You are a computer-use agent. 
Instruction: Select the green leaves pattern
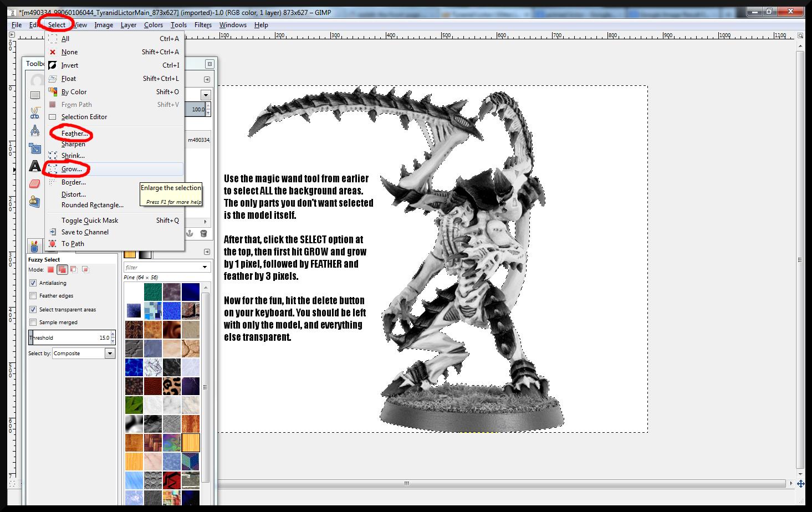134,405
